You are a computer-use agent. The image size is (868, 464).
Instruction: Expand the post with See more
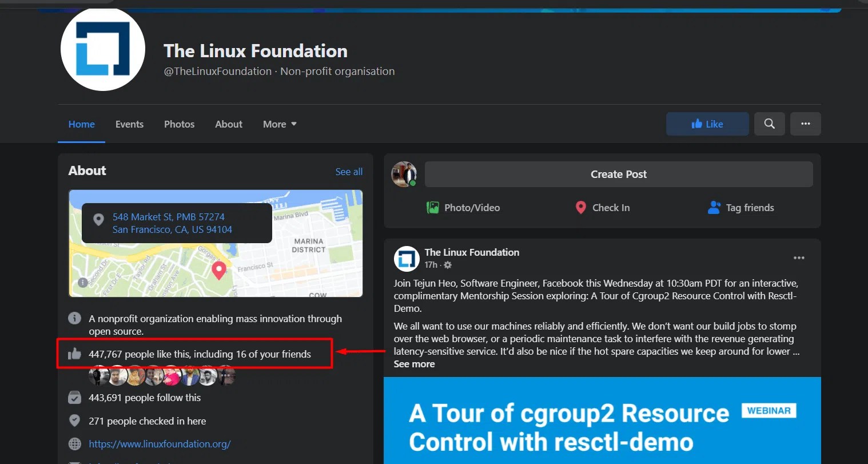click(x=414, y=364)
